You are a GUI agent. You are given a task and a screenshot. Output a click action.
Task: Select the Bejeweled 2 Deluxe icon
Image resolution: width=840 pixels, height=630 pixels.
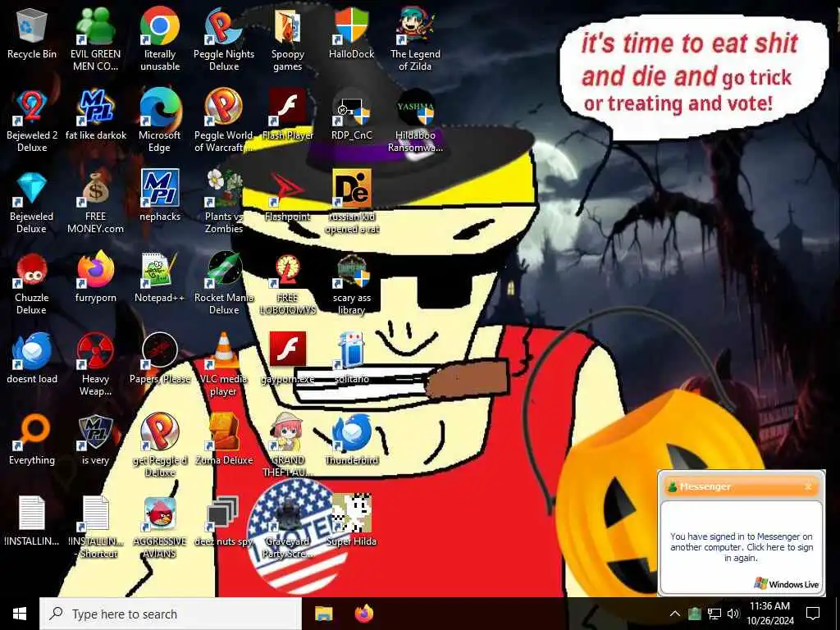point(32,107)
